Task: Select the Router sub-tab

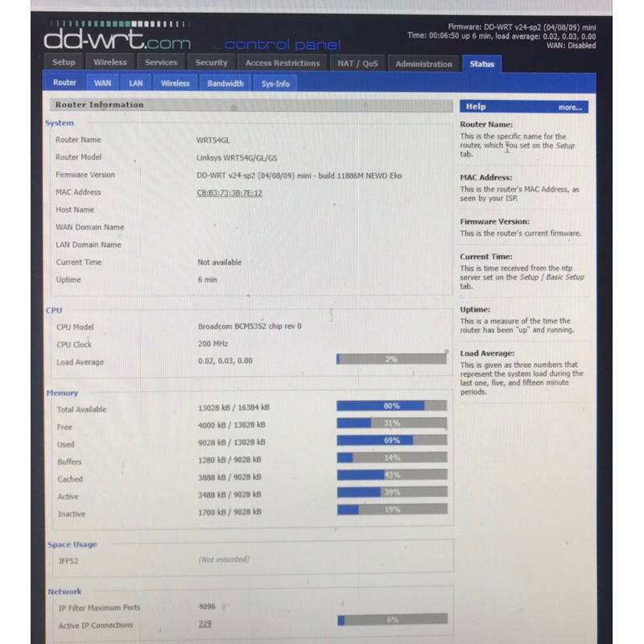Action: [64, 83]
